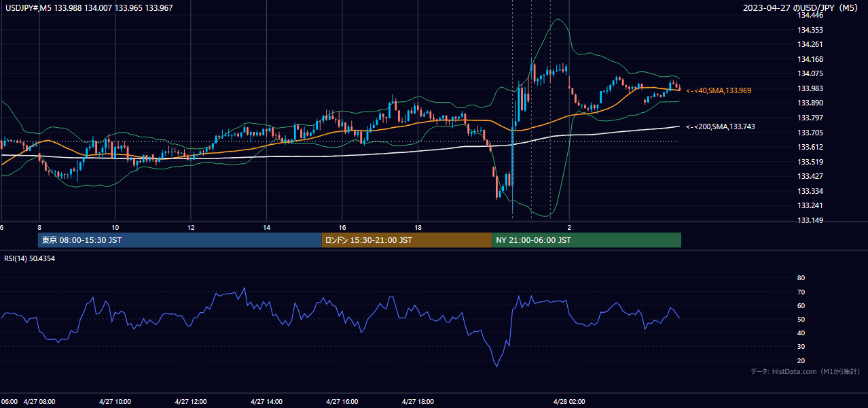Click hour label 2 under price chart
Image resolution: width=868 pixels, height=408 pixels.
click(570, 227)
